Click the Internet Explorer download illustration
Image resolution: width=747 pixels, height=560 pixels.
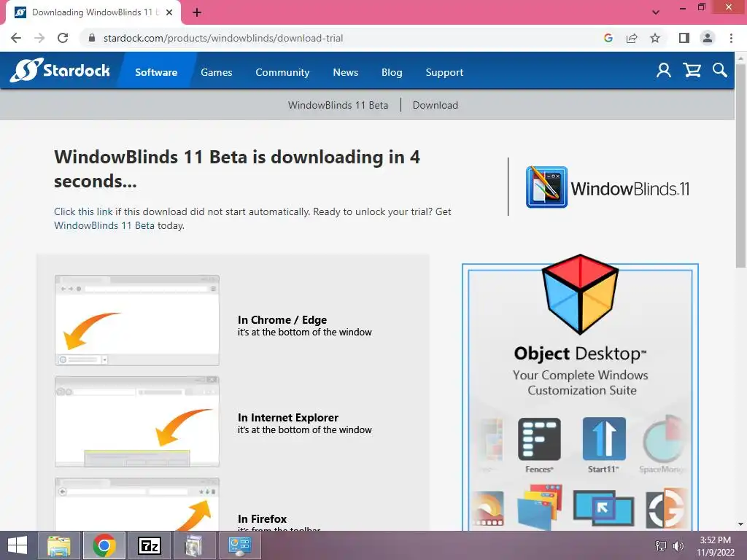(x=137, y=422)
